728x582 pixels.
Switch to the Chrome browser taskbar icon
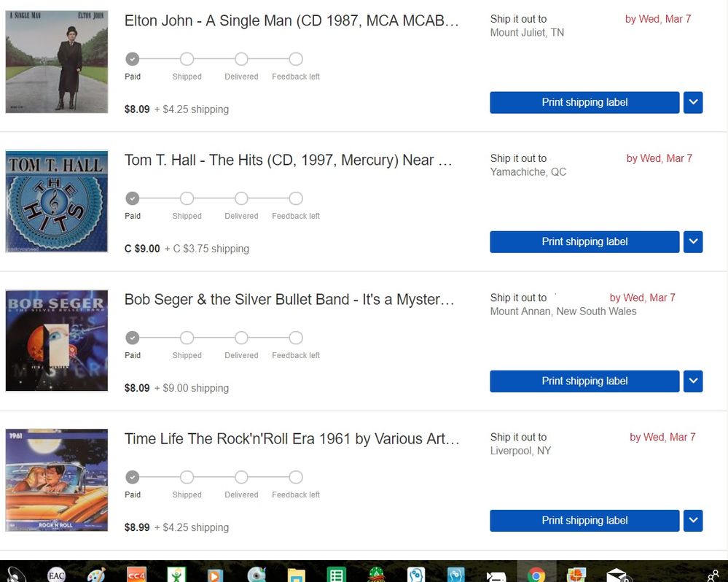[536, 575]
